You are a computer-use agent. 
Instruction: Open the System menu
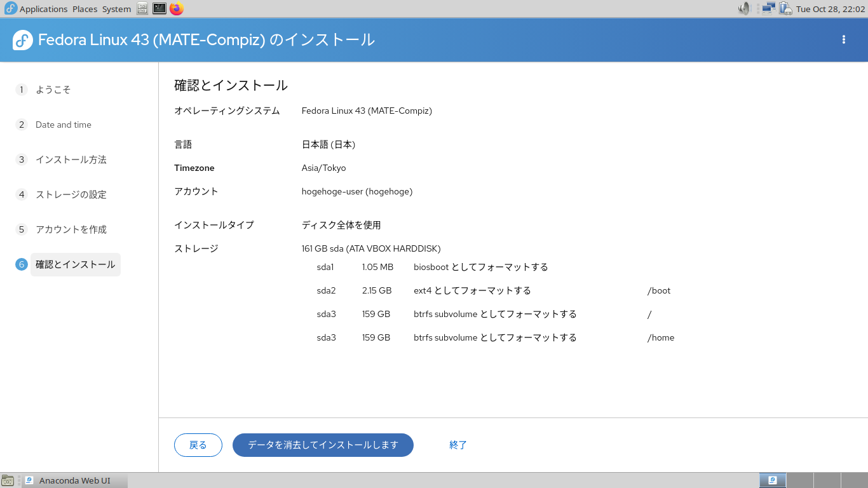116,9
